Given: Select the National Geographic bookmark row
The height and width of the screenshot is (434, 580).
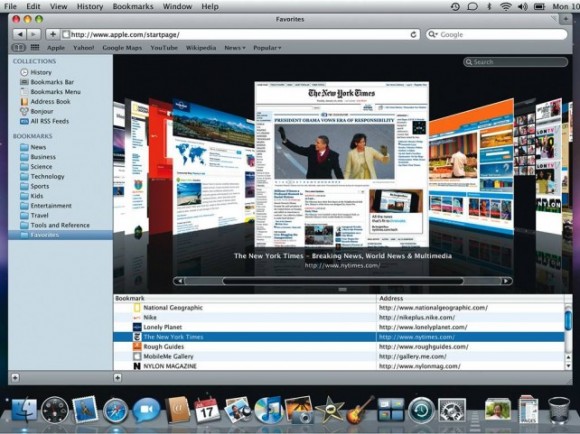Looking at the screenshot, I should click(338, 307).
